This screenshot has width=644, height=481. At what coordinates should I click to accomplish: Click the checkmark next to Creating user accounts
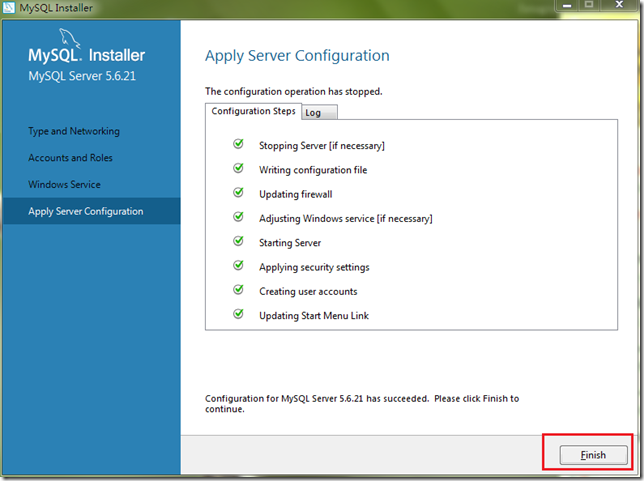coord(238,290)
